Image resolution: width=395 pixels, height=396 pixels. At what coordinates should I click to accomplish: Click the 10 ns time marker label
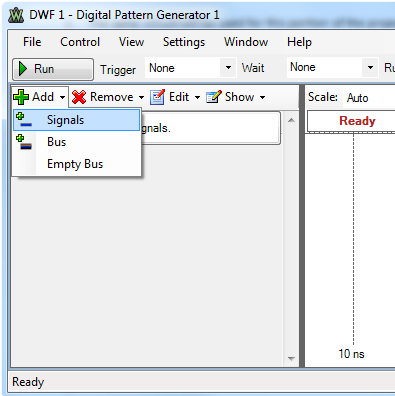(351, 354)
